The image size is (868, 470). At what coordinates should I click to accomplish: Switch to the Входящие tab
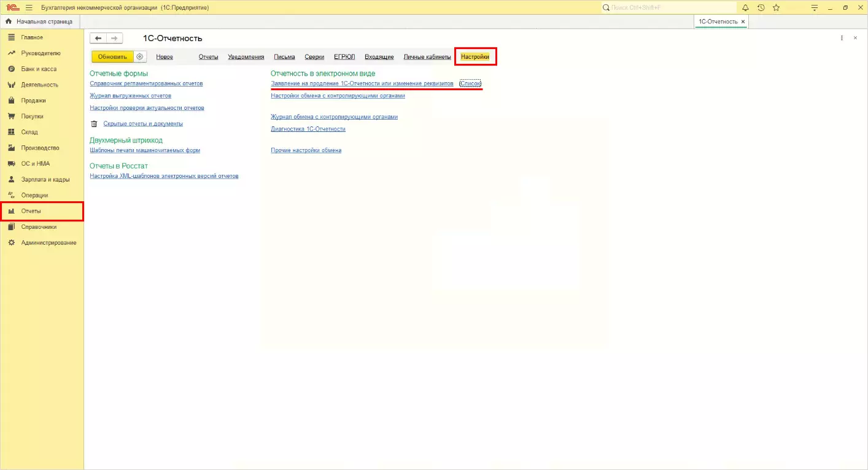click(379, 57)
